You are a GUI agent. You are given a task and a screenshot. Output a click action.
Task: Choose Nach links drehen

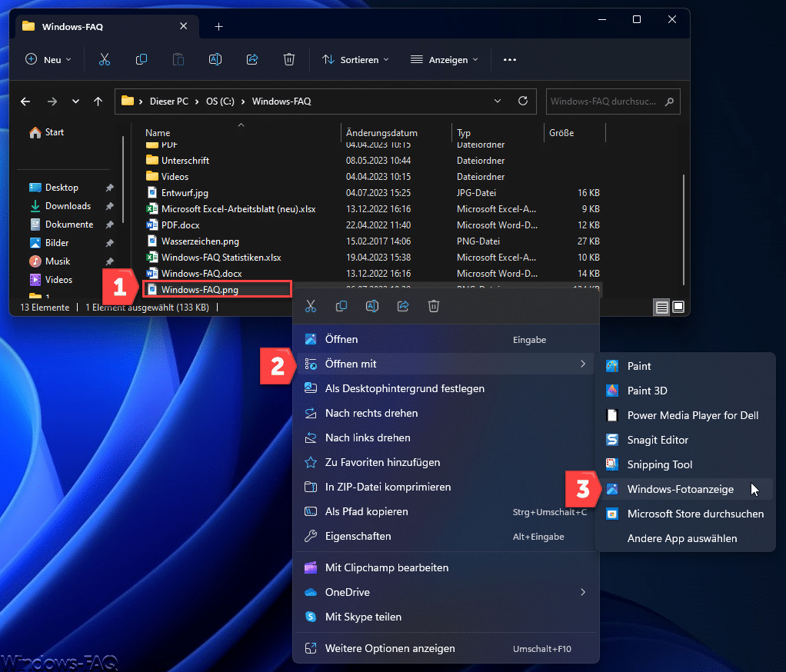tap(446, 437)
